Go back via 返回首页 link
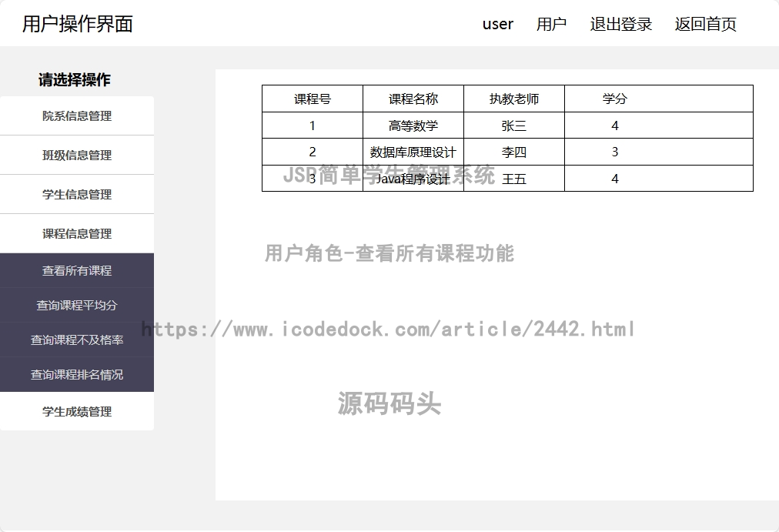Screen dimensions: 779x532 705,24
